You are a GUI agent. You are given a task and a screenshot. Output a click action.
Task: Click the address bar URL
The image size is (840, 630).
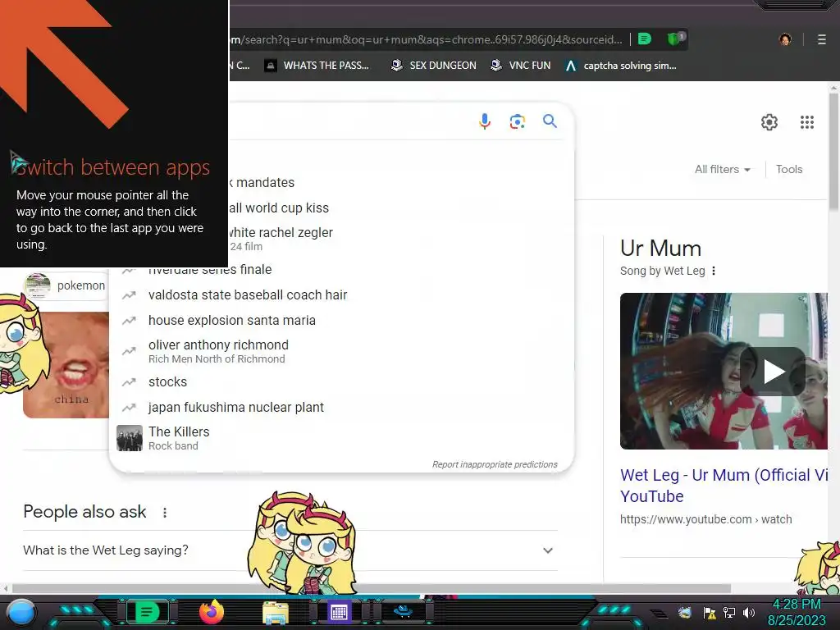click(x=427, y=39)
